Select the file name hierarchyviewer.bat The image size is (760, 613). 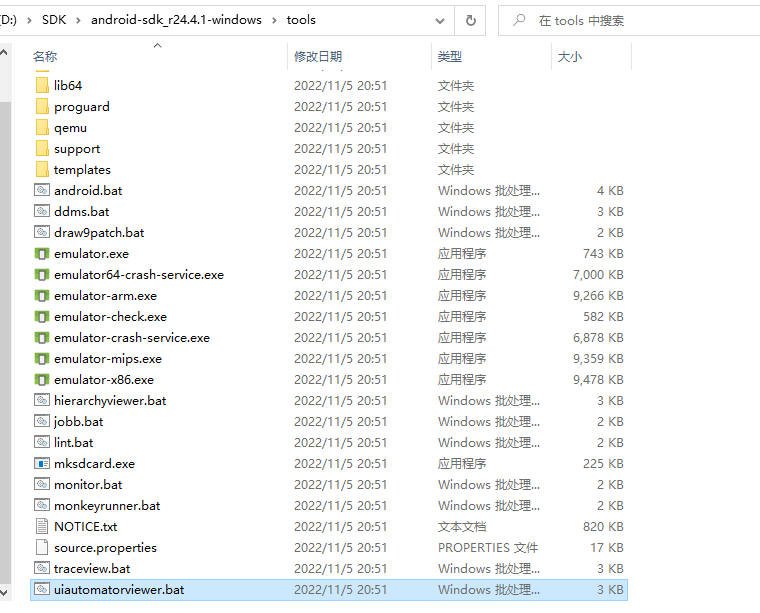click(110, 401)
